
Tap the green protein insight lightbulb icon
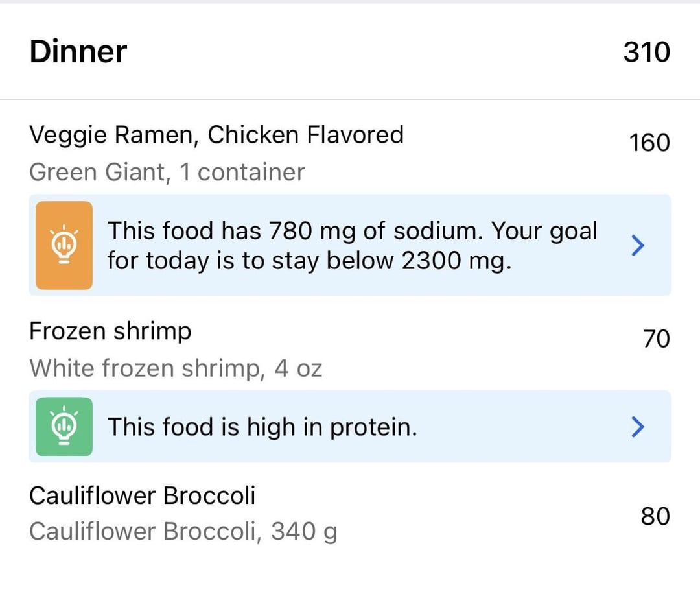pos(64,426)
